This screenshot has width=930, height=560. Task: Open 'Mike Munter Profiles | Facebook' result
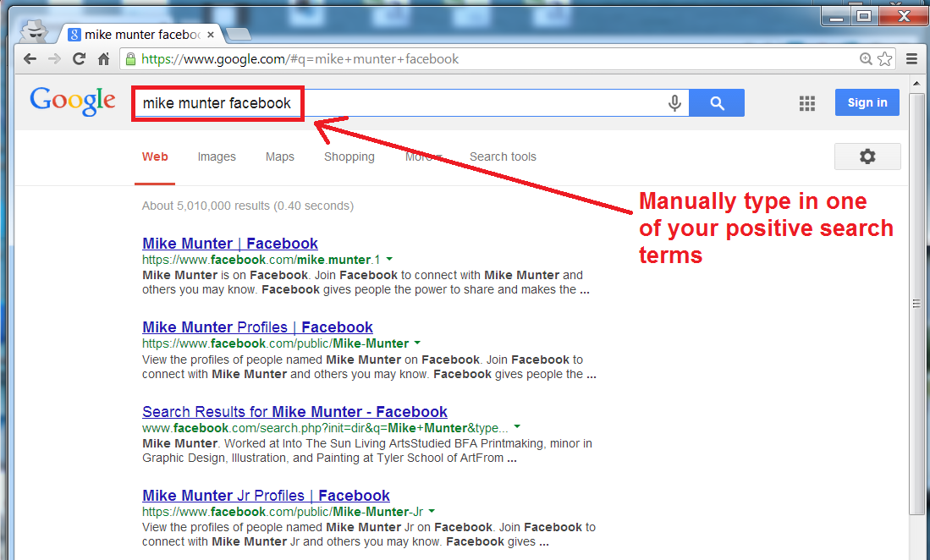tap(257, 327)
